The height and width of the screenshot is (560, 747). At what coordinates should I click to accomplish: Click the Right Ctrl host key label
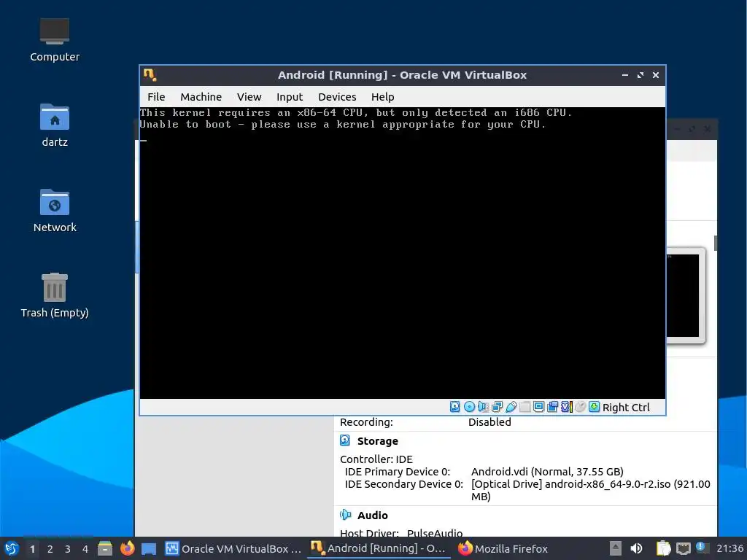click(626, 408)
